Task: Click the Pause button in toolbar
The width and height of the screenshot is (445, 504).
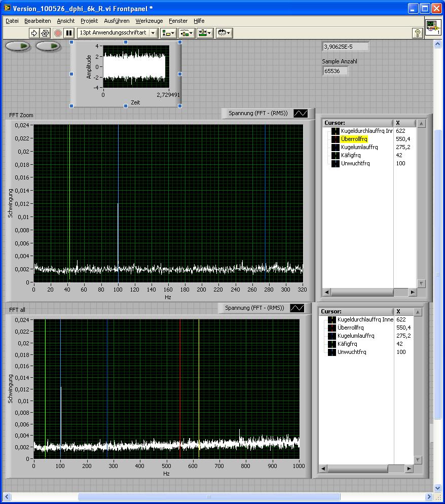Action: (69, 33)
